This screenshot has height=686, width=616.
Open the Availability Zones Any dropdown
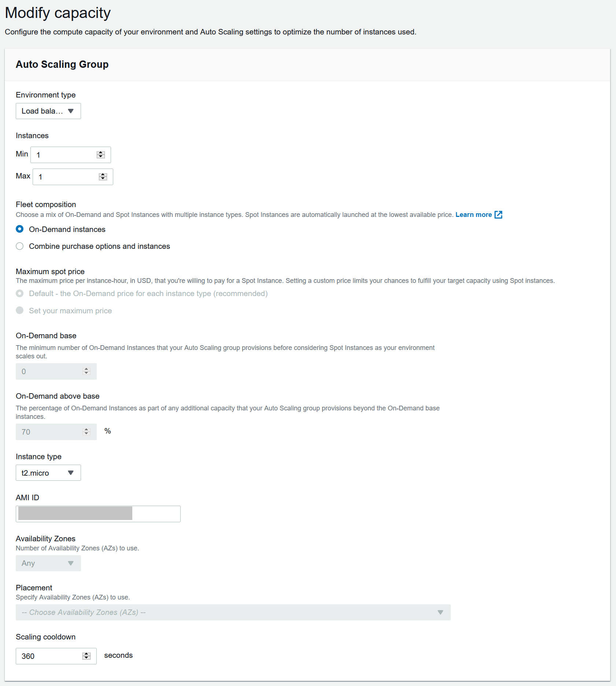(48, 563)
